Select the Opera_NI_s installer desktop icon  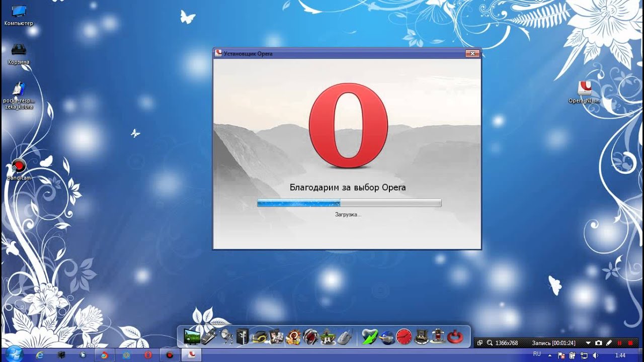[x=584, y=92]
